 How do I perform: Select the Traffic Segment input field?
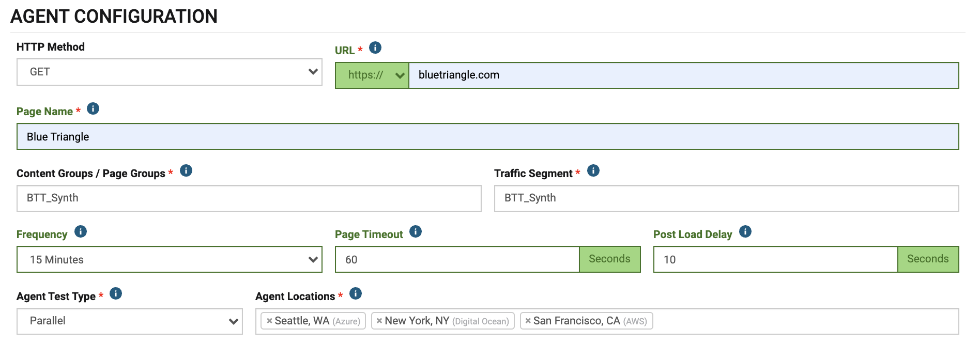(727, 198)
